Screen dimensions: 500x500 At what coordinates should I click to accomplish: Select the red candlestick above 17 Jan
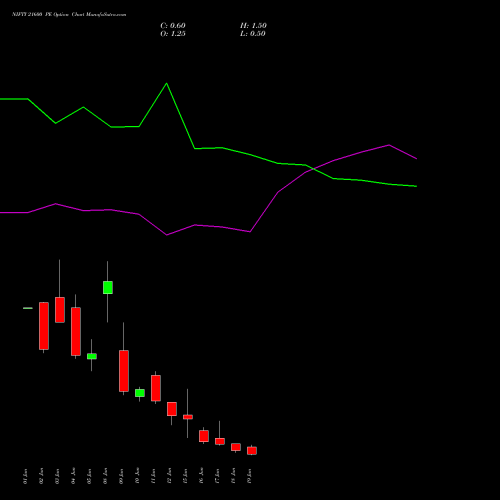pos(220,441)
